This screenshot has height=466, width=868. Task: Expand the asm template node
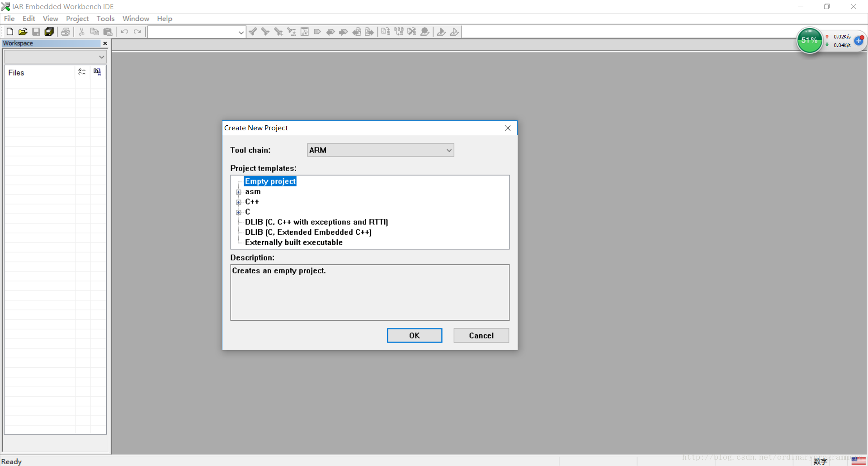pos(239,192)
